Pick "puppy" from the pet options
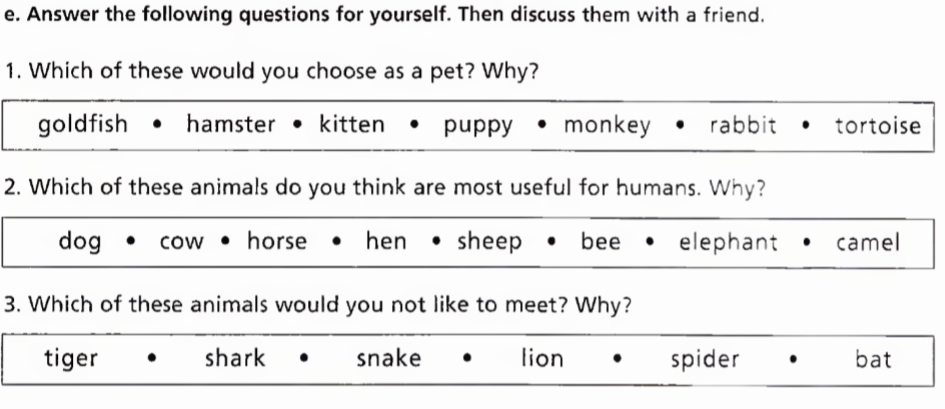This screenshot has width=945, height=409. [478, 125]
